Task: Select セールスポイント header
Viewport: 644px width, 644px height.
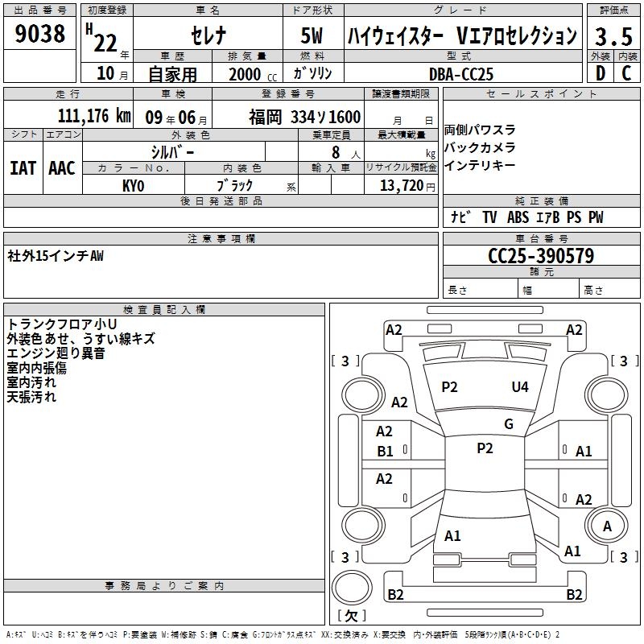Action: click(541, 94)
